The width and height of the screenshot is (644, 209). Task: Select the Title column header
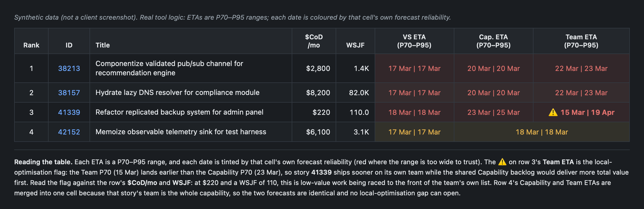(x=103, y=45)
